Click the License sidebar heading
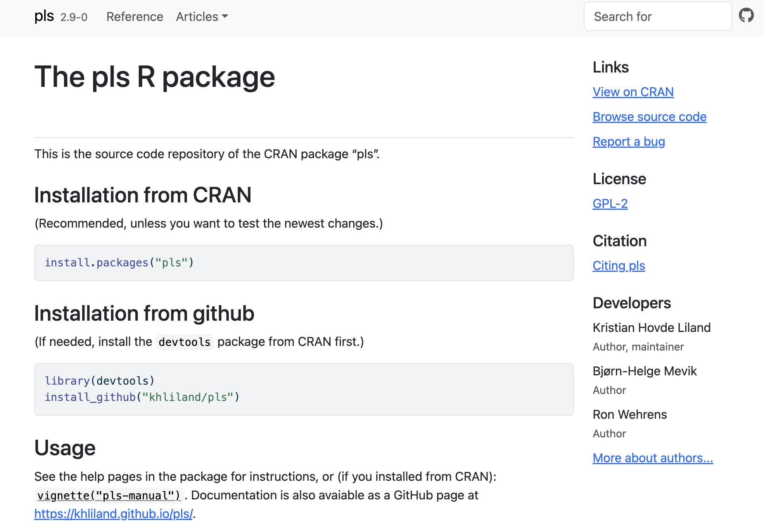764x532 pixels. click(x=619, y=179)
